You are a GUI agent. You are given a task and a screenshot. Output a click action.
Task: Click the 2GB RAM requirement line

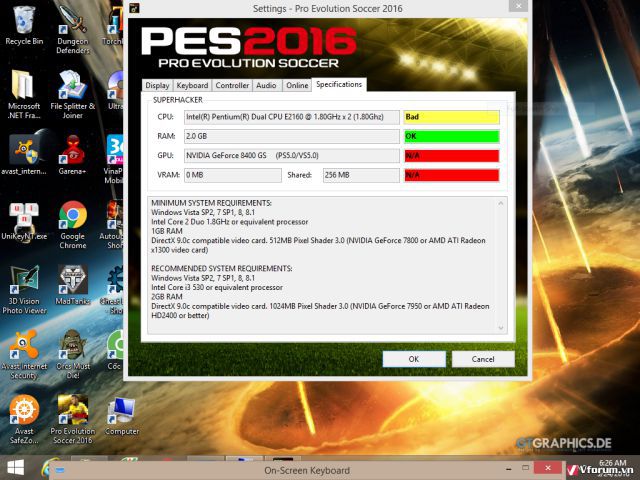tap(167, 297)
